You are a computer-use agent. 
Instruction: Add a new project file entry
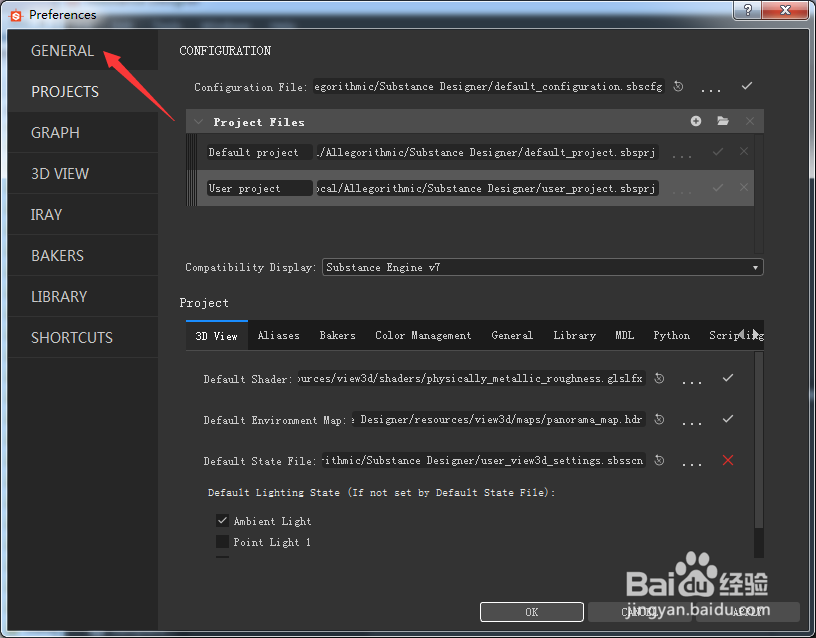click(x=696, y=121)
